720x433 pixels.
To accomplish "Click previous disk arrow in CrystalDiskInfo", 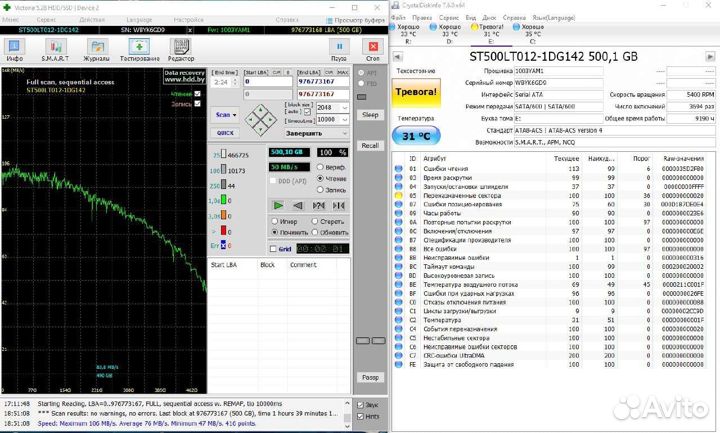I will click(398, 57).
